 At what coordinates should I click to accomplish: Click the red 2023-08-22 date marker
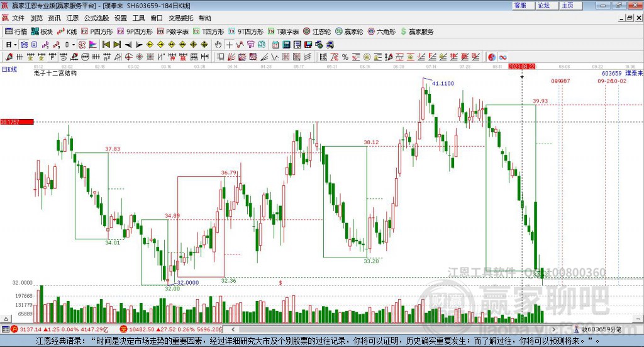(x=521, y=66)
